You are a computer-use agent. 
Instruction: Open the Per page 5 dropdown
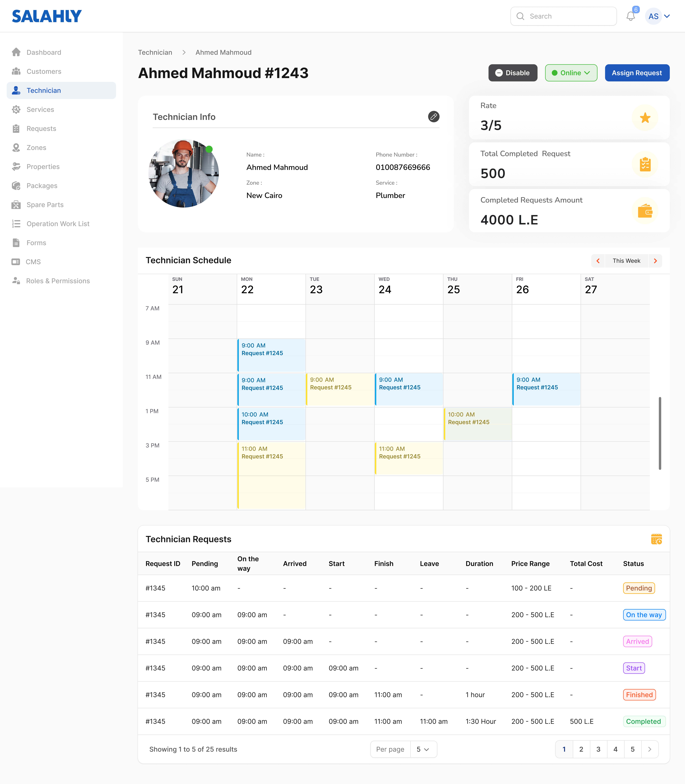point(423,749)
